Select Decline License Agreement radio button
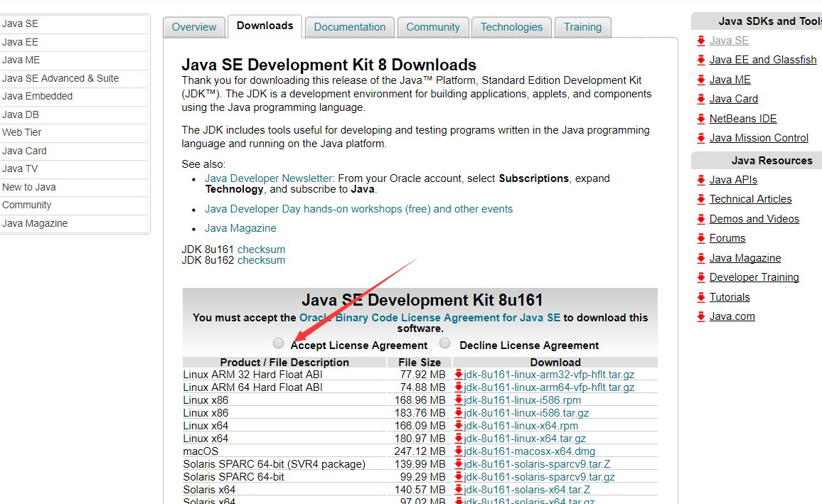This screenshot has height=504, width=822. tap(445, 343)
